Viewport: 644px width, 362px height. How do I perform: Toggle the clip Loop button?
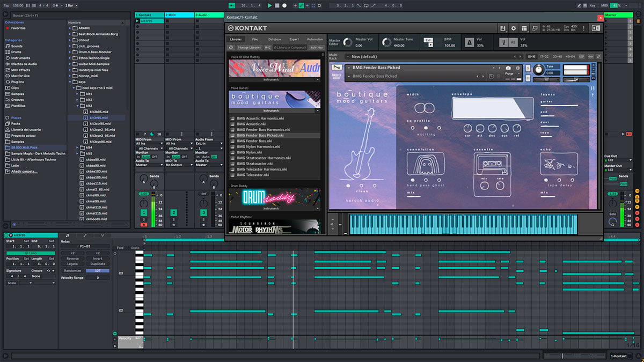coord(30,253)
